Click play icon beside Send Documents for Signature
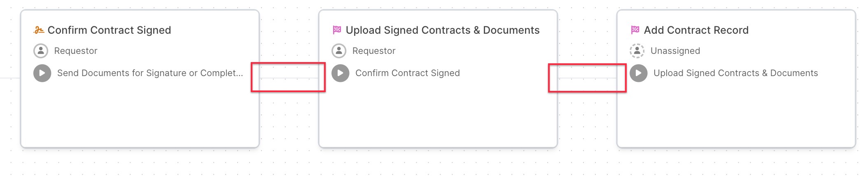 (42, 73)
